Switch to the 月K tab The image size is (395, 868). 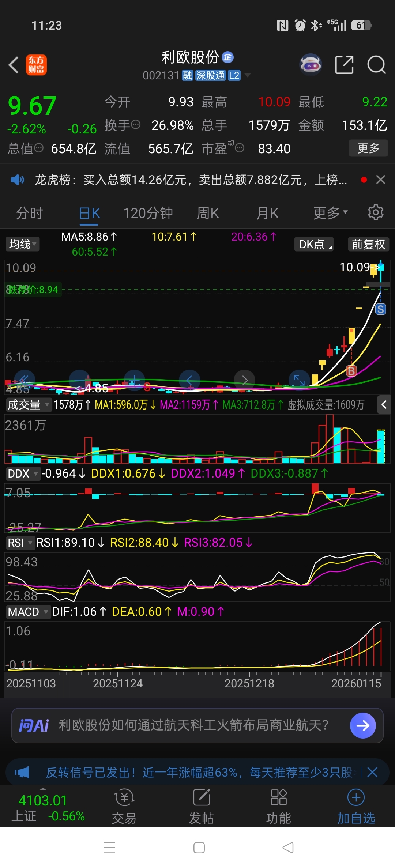tap(267, 212)
